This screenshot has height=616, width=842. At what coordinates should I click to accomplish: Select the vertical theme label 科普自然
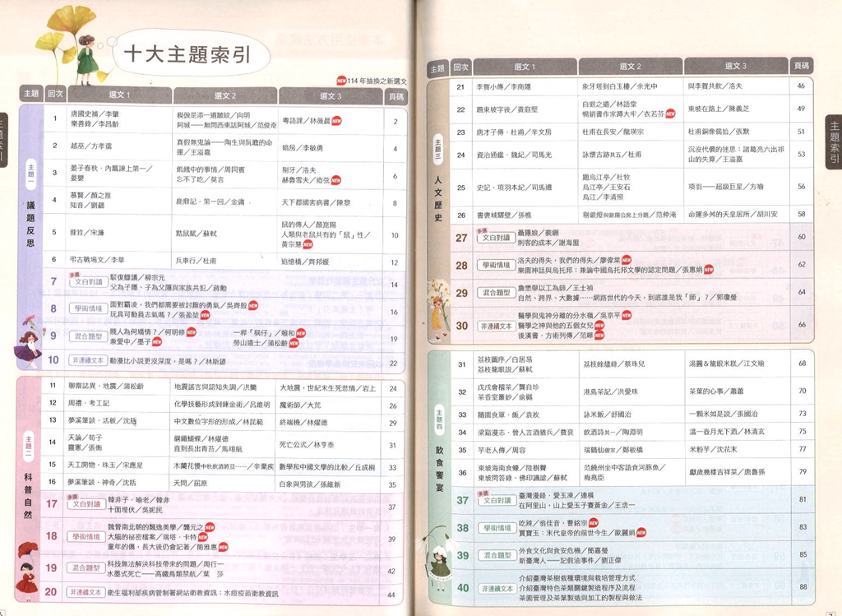[x=29, y=496]
